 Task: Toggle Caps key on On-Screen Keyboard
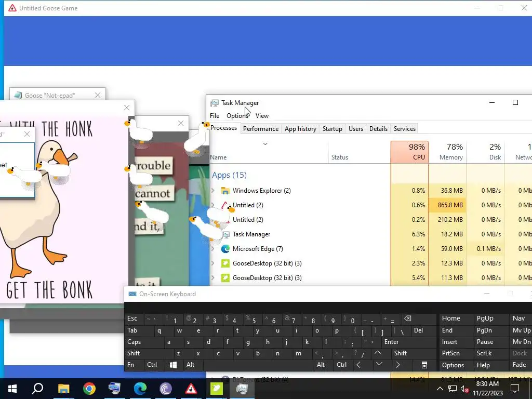pyautogui.click(x=134, y=342)
